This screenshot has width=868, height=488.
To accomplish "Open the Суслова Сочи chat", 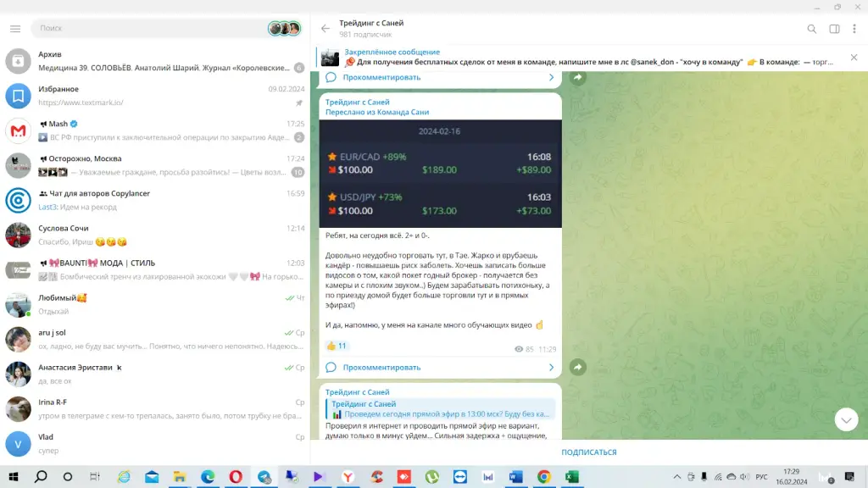I will click(155, 236).
